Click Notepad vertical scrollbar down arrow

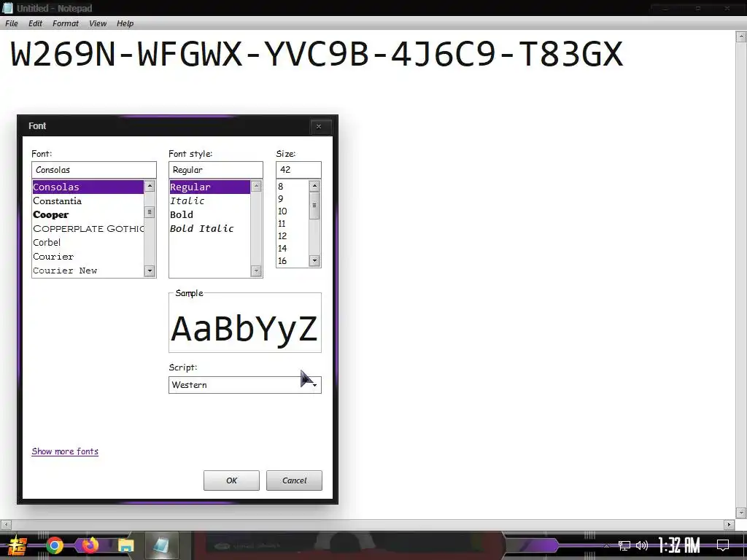tap(741, 513)
